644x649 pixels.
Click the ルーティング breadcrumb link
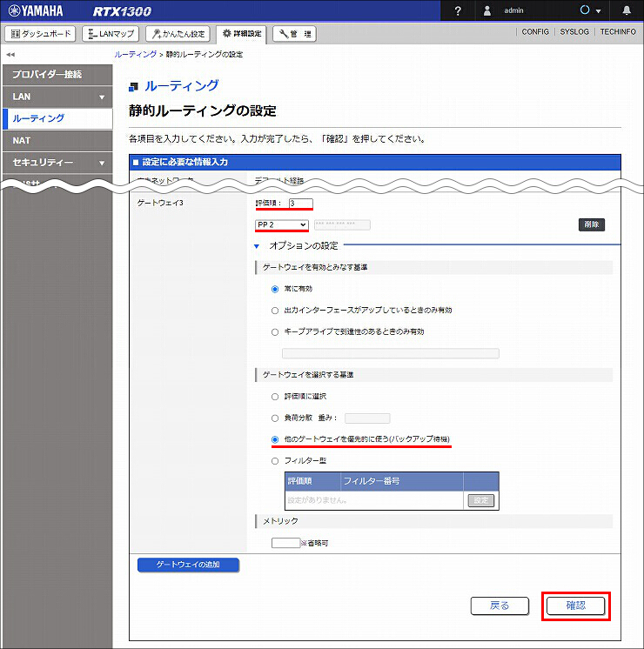pyautogui.click(x=136, y=54)
